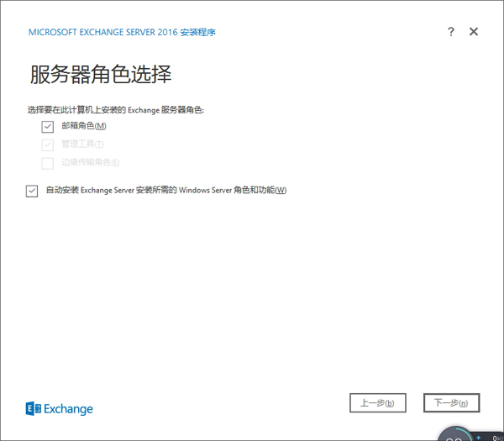This screenshot has height=441, width=504.
Task: Click the 服务器角色选择 page heading
Action: point(100,75)
